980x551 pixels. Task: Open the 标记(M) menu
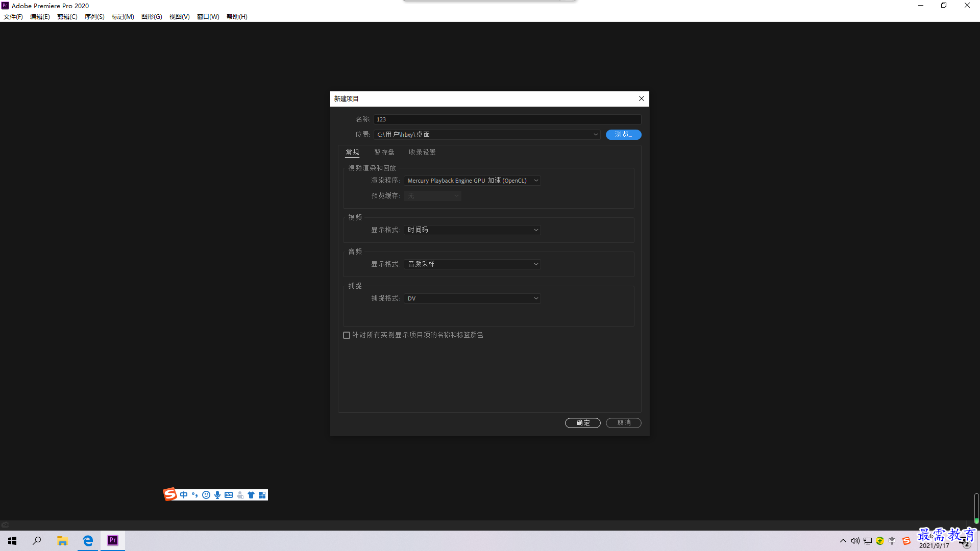(x=123, y=17)
